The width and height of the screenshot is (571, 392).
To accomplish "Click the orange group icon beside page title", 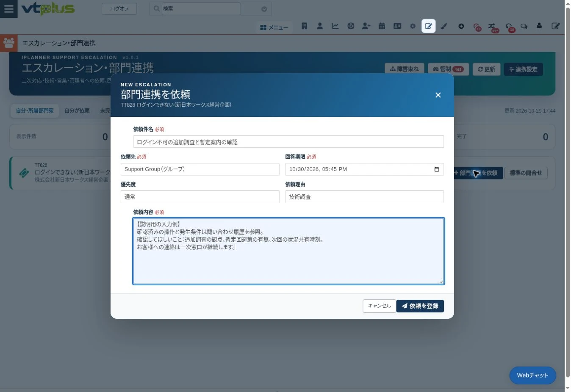I will 8,43.
